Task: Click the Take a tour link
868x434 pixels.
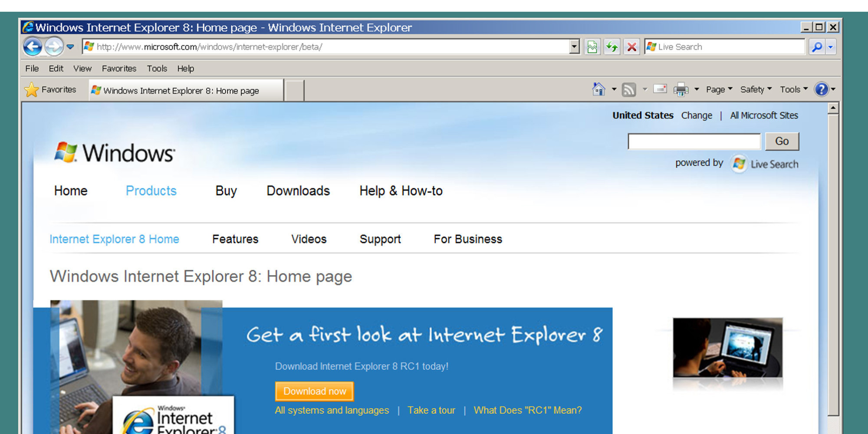Action: 431,411
